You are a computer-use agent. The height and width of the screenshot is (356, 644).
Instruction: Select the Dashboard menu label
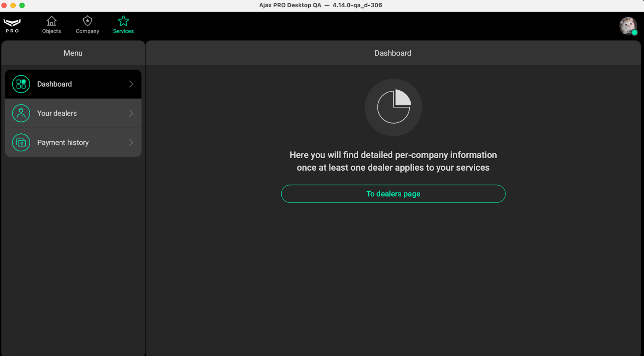tap(54, 84)
